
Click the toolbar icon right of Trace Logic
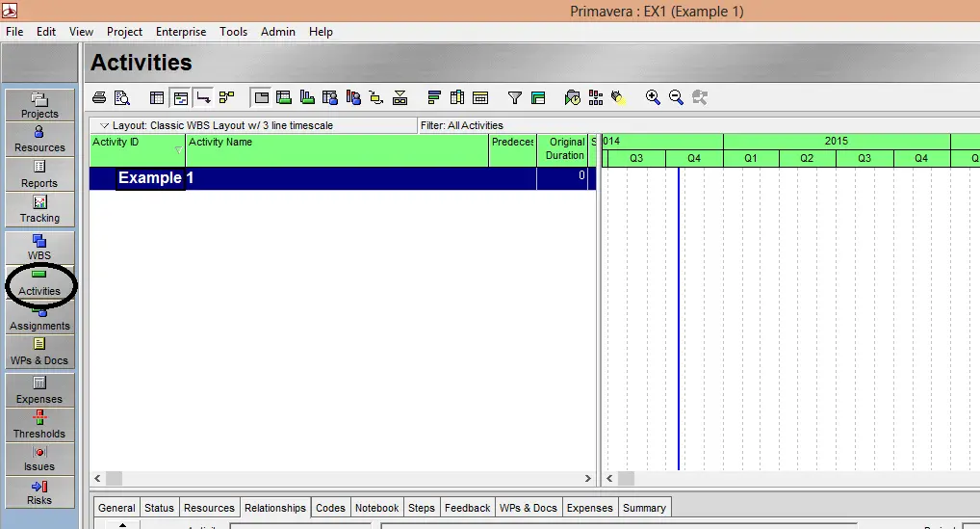(x=400, y=97)
